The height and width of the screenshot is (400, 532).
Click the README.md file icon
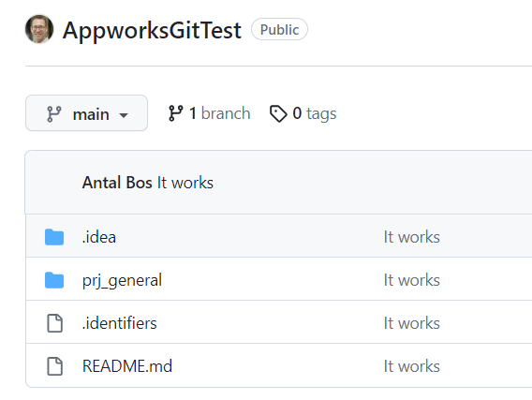pos(54,366)
